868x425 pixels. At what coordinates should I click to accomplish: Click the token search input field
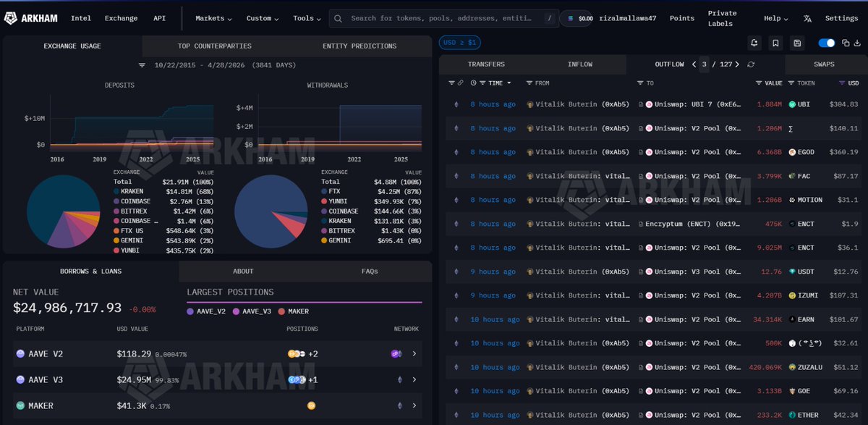tap(445, 18)
